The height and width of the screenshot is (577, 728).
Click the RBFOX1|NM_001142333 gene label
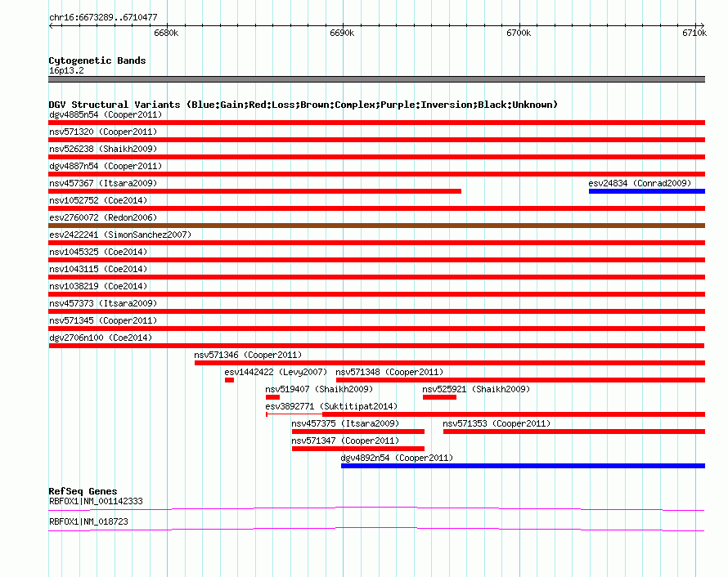tap(96, 501)
